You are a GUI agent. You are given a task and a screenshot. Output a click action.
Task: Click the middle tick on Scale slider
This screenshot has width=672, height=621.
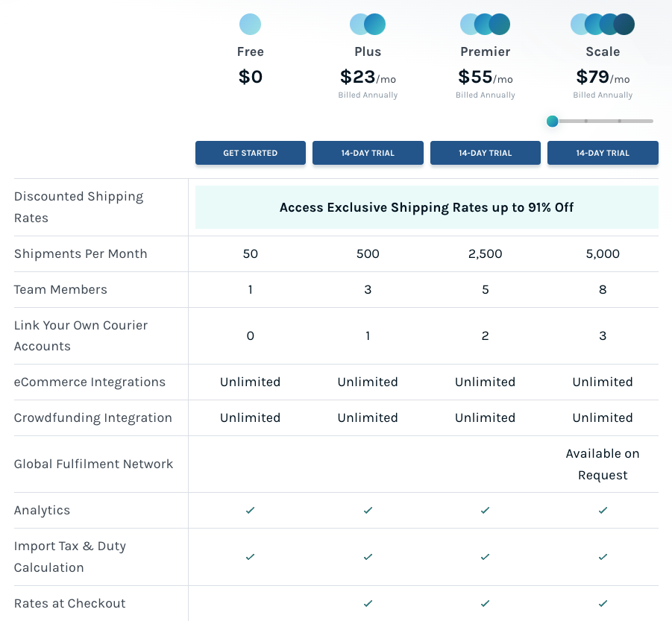(586, 121)
